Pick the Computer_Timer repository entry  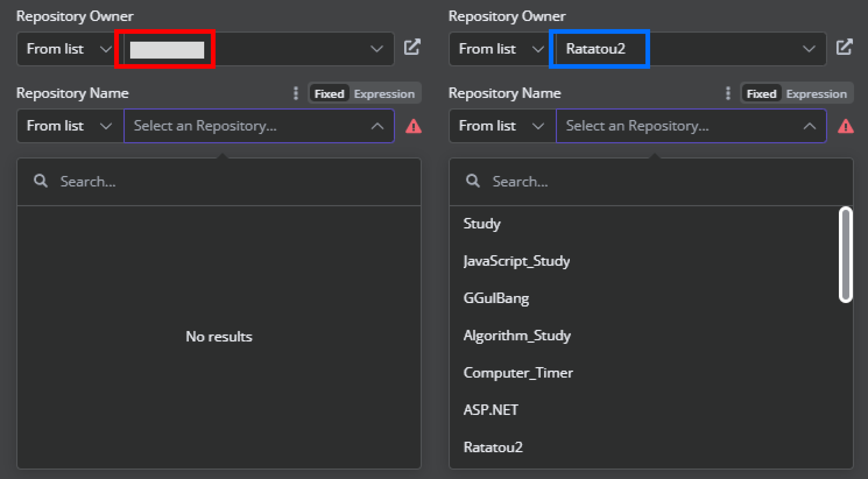(x=518, y=373)
